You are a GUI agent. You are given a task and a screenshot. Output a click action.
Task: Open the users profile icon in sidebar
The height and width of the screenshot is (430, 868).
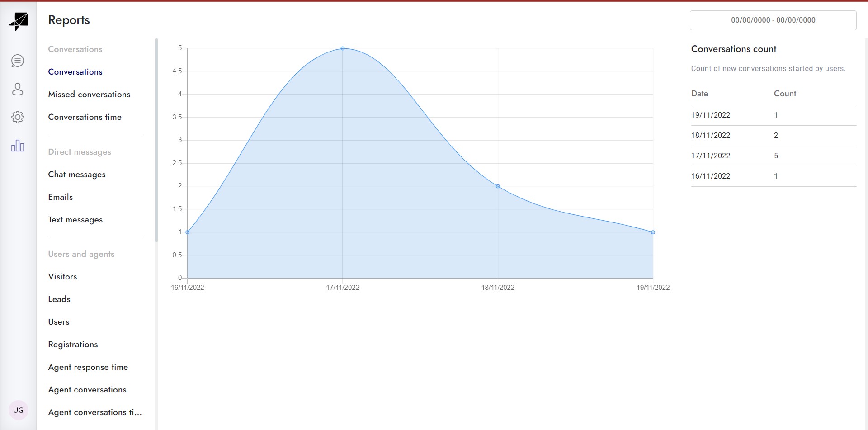[x=18, y=89]
